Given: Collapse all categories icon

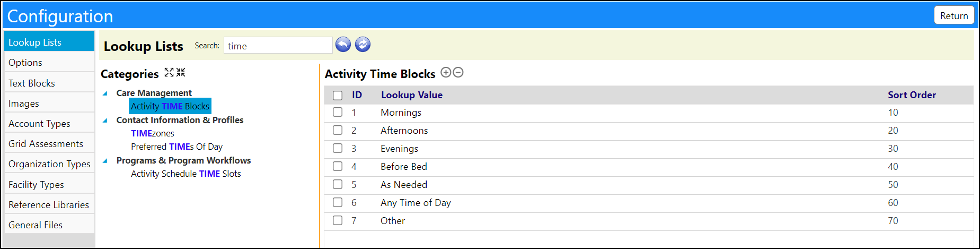Looking at the screenshot, I should 181,72.
